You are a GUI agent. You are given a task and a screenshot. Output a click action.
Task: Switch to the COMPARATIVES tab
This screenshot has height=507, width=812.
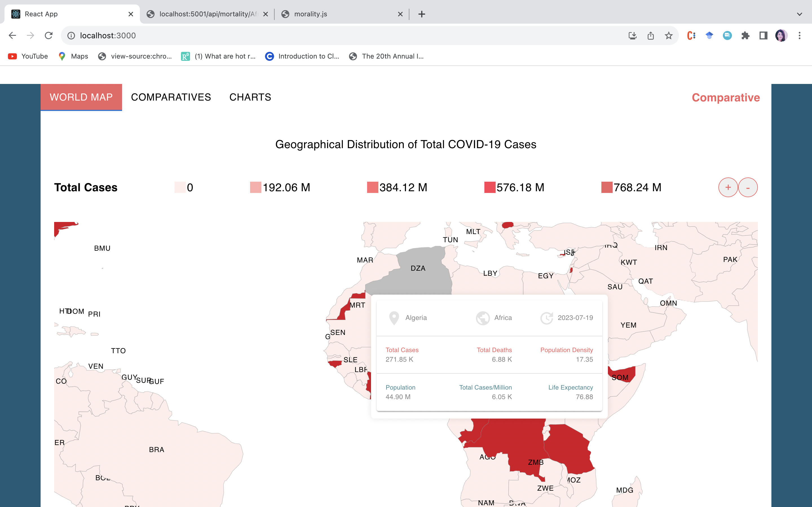[x=171, y=97]
